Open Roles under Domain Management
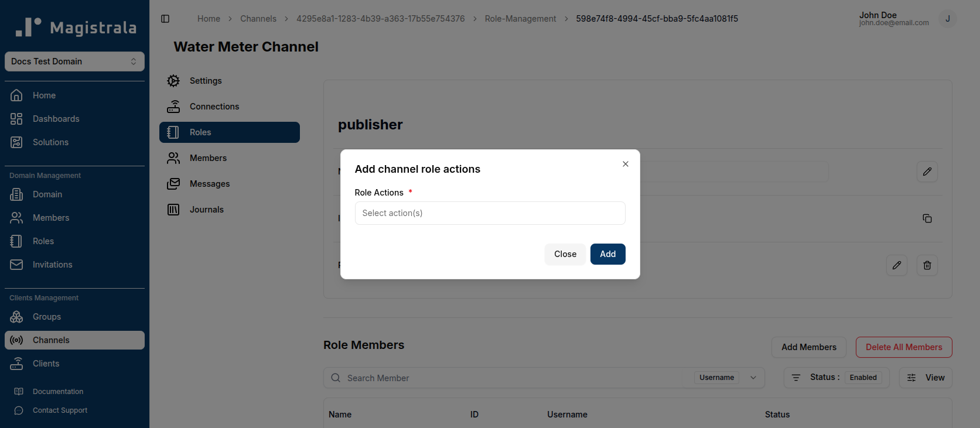This screenshot has width=980, height=428. [74, 241]
